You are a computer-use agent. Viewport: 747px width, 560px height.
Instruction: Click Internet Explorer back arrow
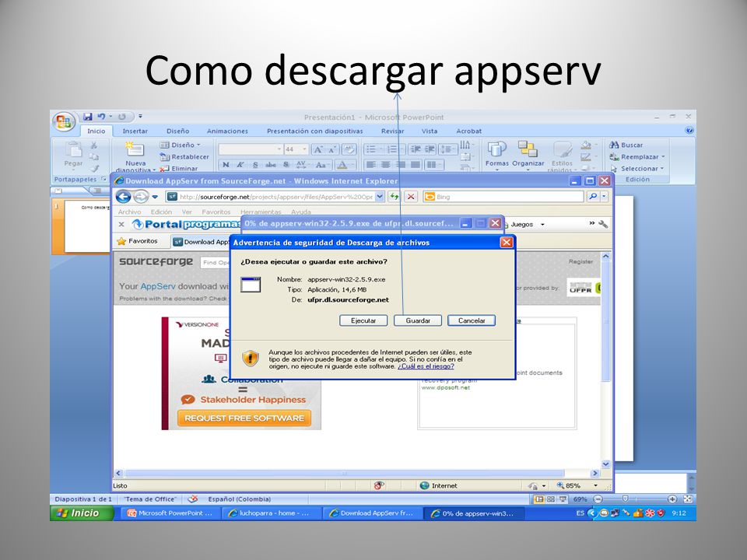pos(123,197)
